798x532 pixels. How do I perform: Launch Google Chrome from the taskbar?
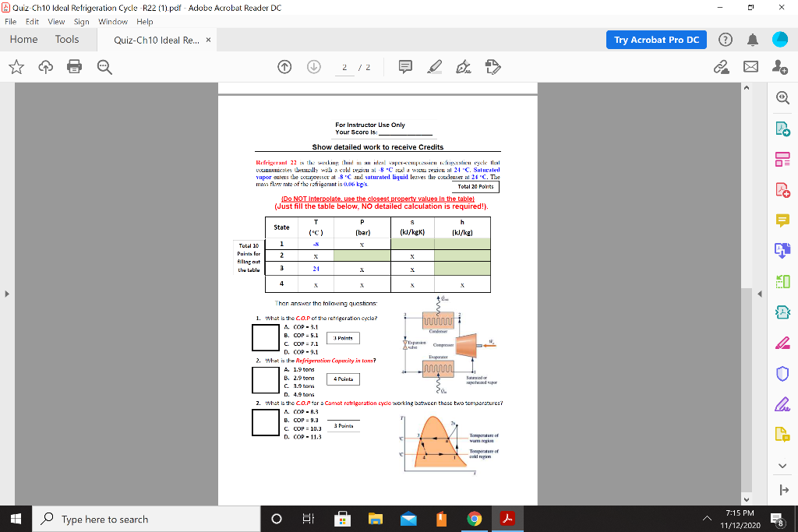tap(474, 519)
